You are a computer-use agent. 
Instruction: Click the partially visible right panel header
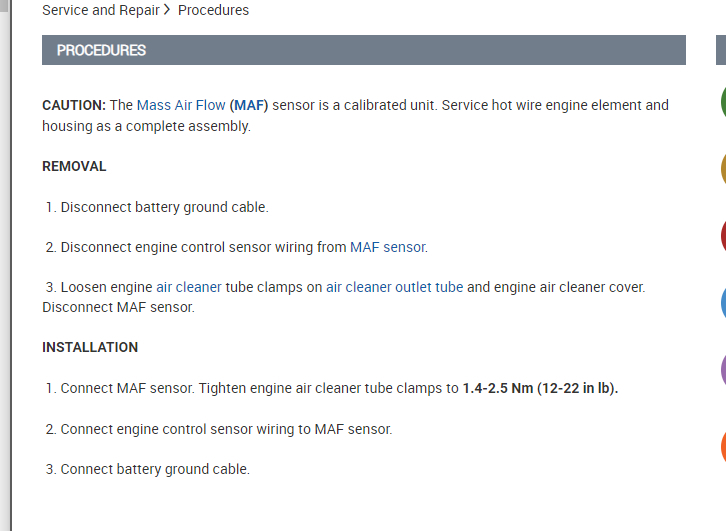click(721, 50)
